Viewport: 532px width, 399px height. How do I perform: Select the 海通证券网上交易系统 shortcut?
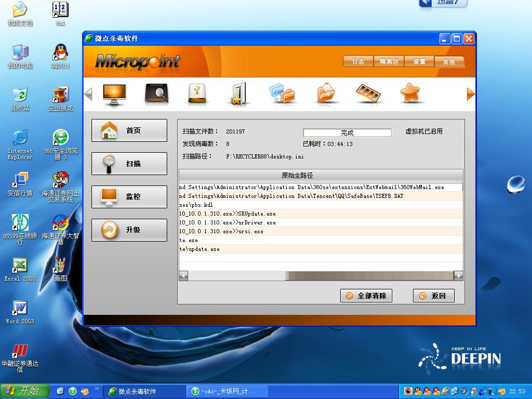coord(60,187)
